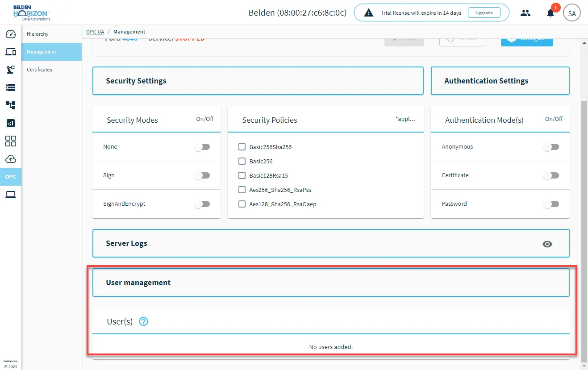Expand the User management section header
Image resolution: width=588 pixels, height=370 pixels.
tap(331, 283)
